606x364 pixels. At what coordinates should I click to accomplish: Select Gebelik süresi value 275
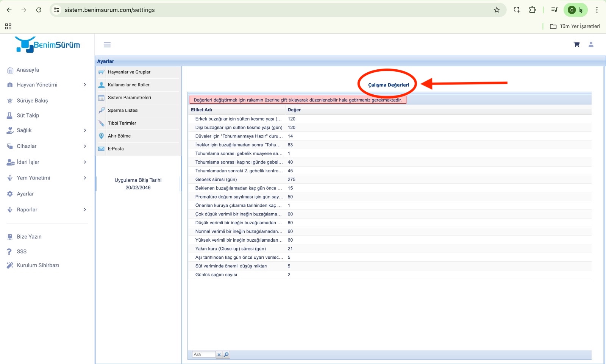click(x=291, y=180)
